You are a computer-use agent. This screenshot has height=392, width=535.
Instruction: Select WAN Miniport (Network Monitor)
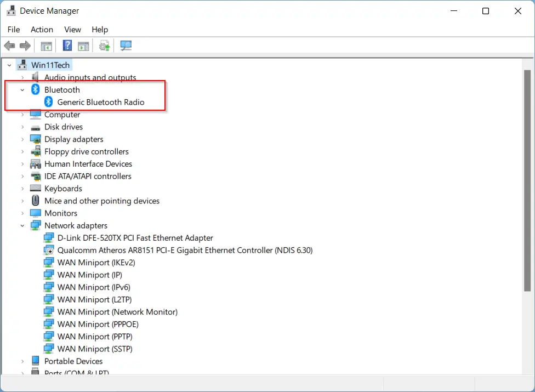click(117, 312)
